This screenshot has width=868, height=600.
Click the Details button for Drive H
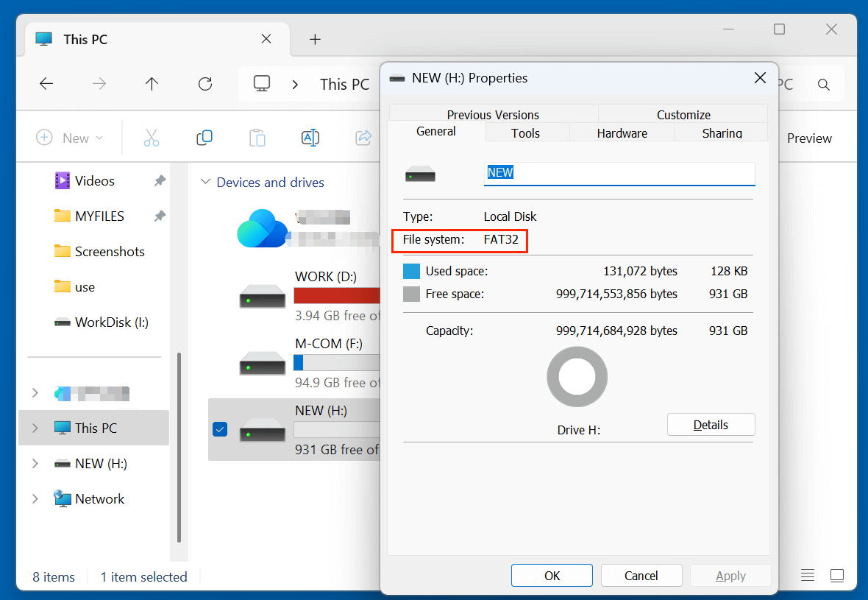tap(711, 424)
